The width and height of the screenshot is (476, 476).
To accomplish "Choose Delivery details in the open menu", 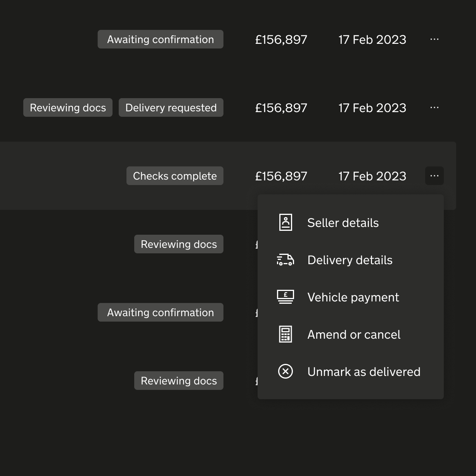I will click(x=350, y=260).
